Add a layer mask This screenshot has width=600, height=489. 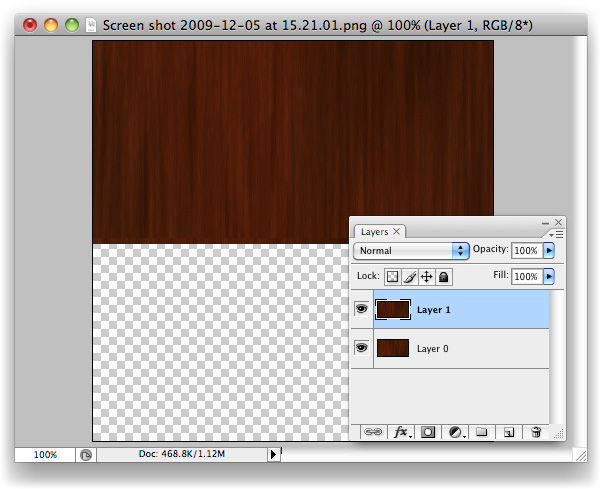point(428,432)
